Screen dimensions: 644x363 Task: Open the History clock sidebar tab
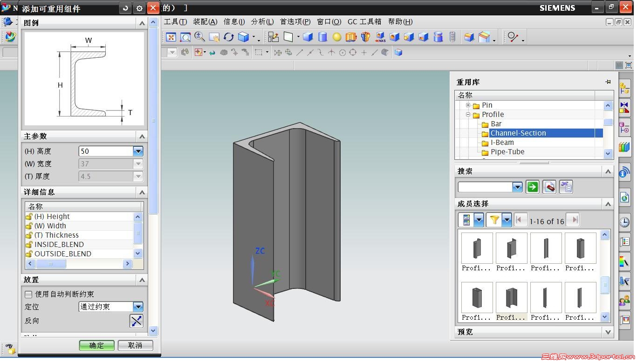click(x=624, y=222)
